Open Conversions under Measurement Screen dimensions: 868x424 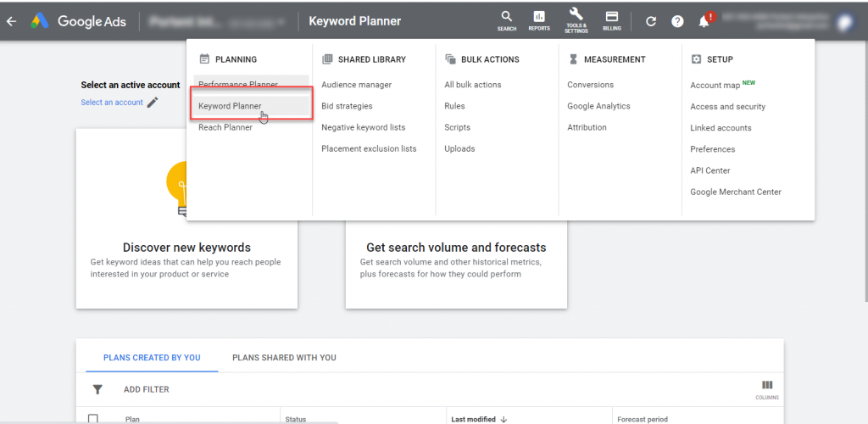[x=590, y=85]
